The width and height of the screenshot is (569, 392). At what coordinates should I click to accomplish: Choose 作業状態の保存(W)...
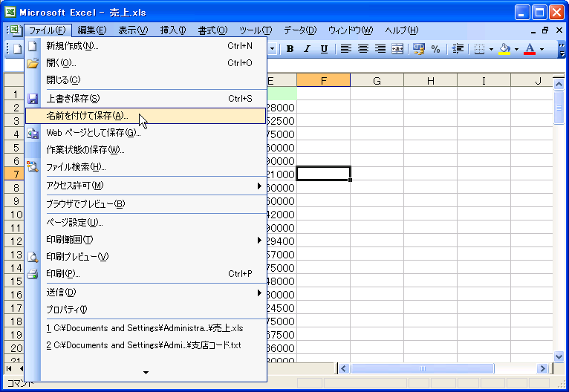pyautogui.click(x=146, y=150)
